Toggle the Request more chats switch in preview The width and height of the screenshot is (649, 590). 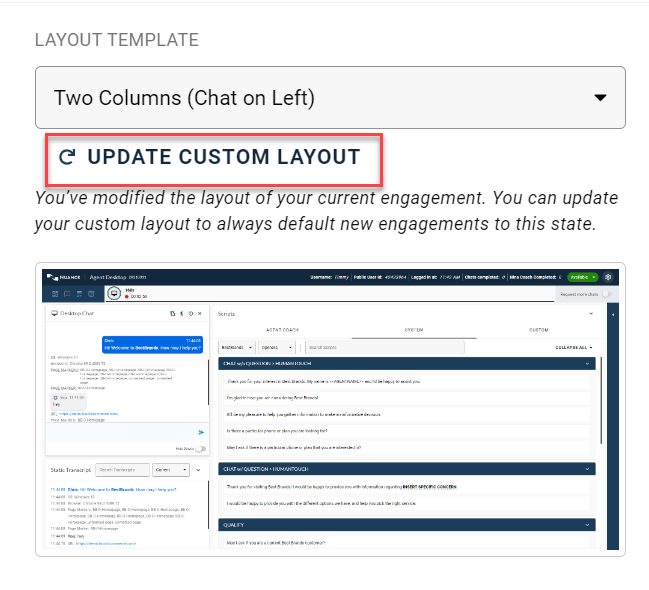point(607,294)
